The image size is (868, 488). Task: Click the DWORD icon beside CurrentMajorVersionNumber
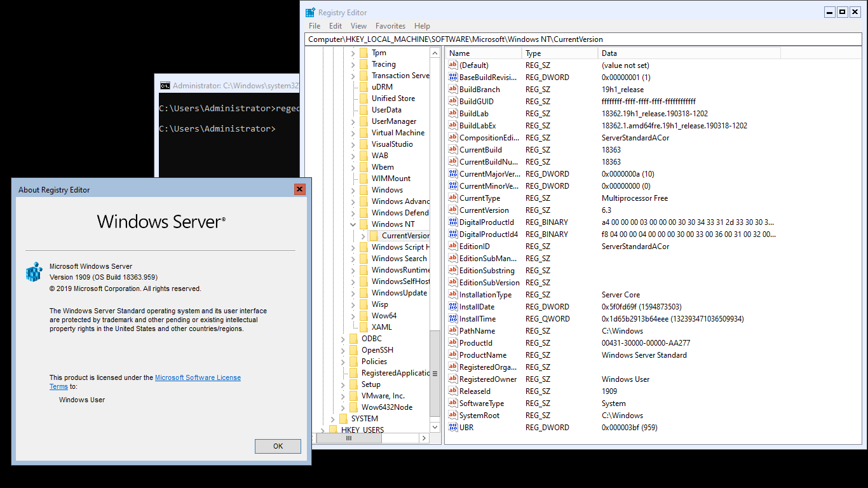453,173
